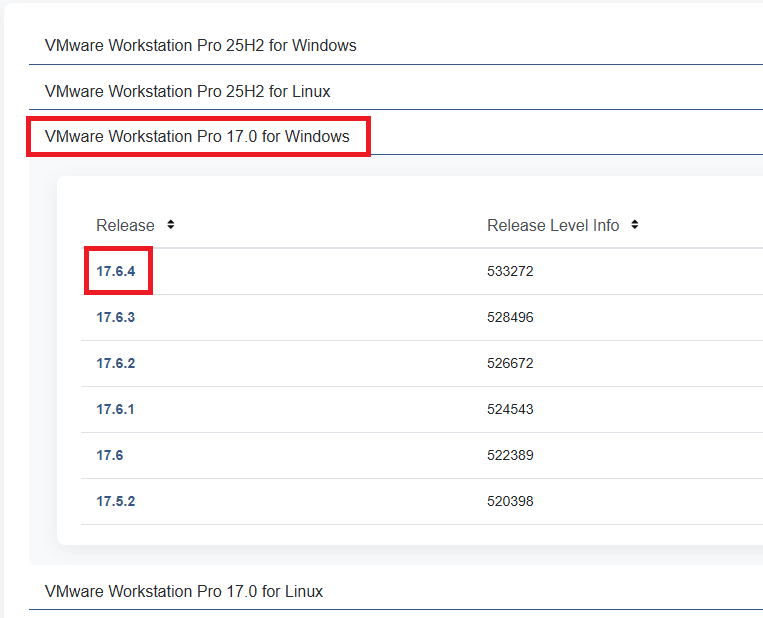Select build number 522389
Image resolution: width=763 pixels, height=618 pixels.
click(x=510, y=455)
